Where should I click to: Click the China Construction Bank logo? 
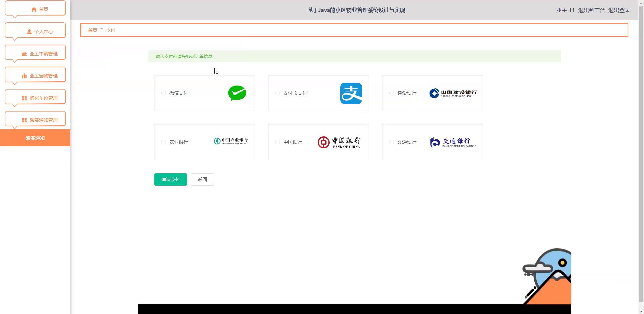coord(453,93)
